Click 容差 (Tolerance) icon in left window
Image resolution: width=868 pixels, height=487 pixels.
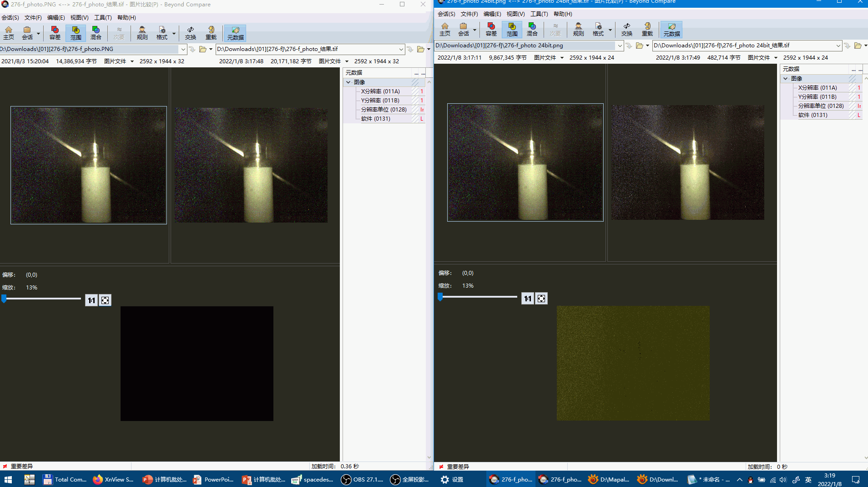pos(55,33)
